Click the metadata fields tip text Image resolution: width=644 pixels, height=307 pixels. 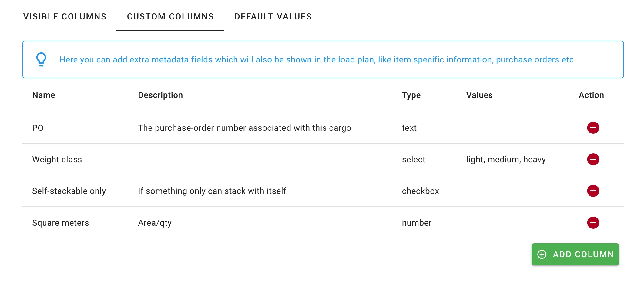(317, 59)
